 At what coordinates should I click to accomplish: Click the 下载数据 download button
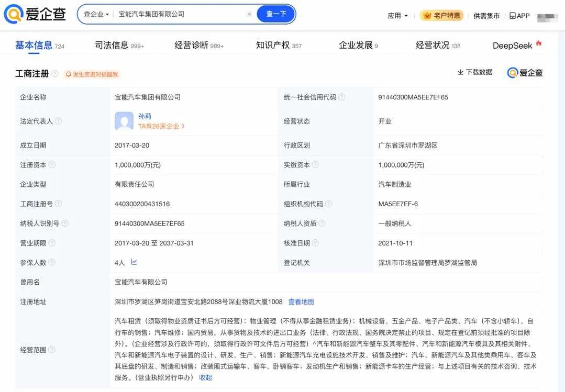474,72
